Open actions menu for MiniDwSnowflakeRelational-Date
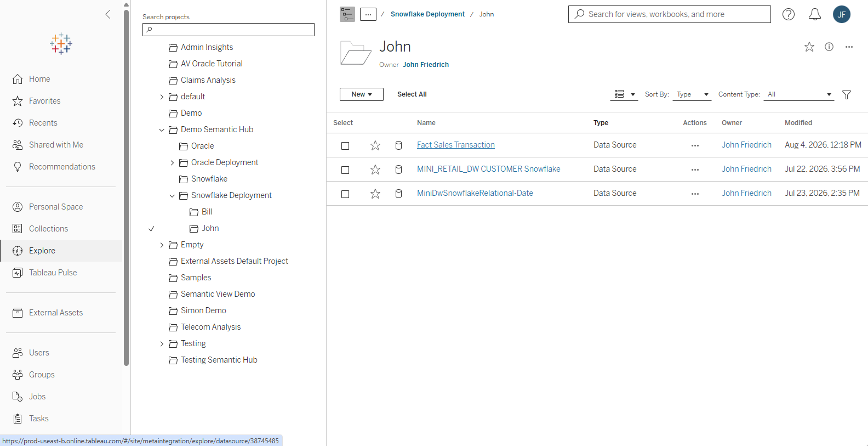 tap(695, 194)
